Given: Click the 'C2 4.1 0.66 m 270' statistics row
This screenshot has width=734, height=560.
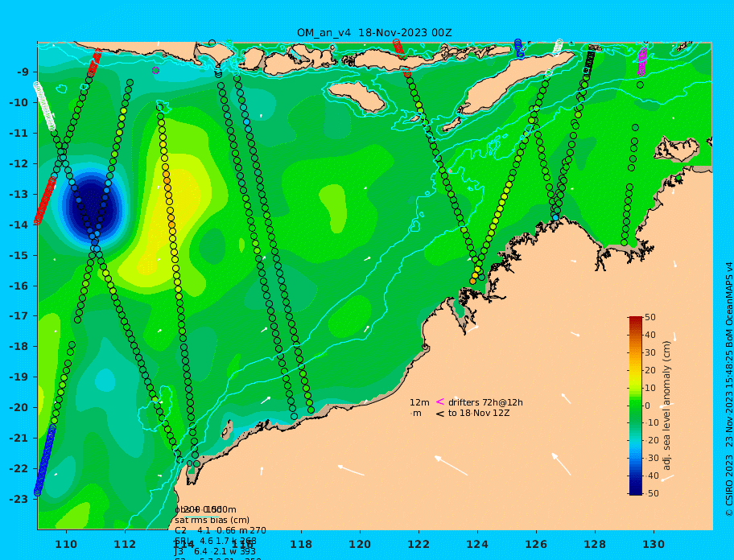Looking at the screenshot, I should pos(221,530).
